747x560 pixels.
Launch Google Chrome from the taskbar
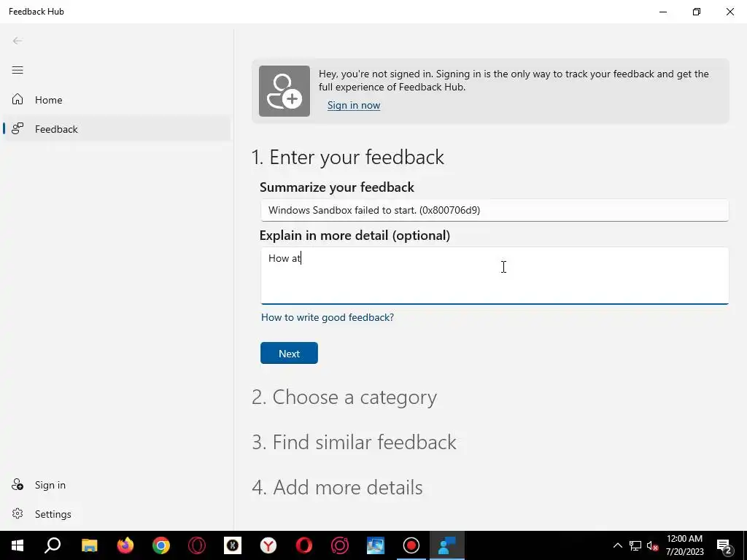(x=161, y=545)
